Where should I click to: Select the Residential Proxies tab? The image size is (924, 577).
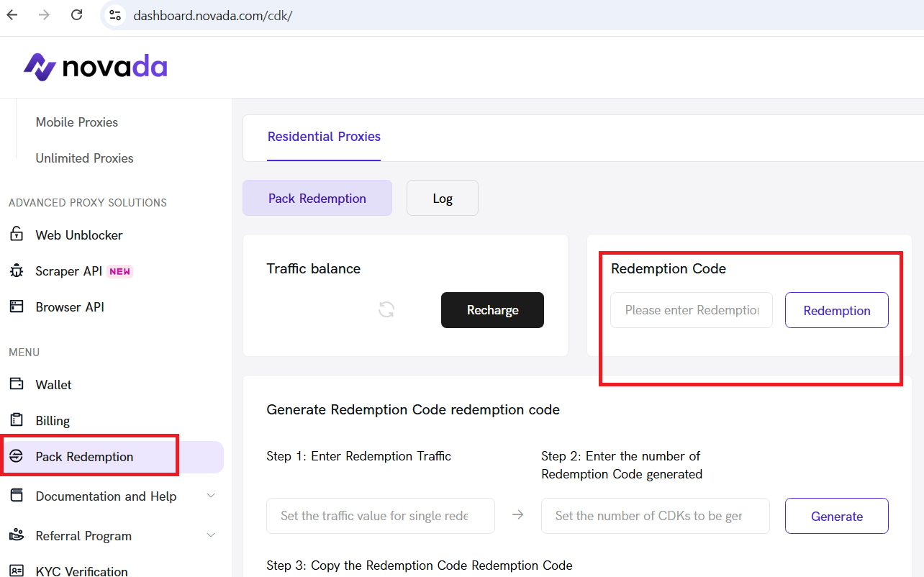click(x=324, y=137)
